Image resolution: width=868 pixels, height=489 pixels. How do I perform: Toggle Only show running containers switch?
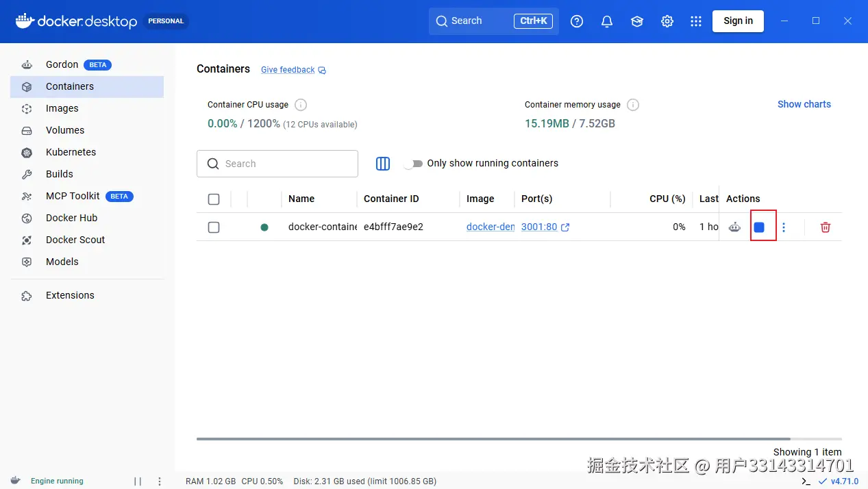tap(413, 164)
